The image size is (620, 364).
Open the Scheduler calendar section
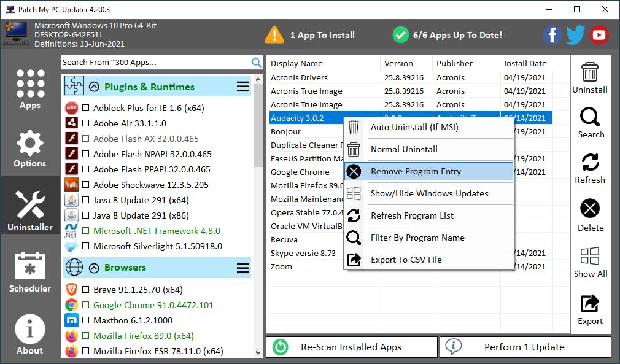(30, 273)
